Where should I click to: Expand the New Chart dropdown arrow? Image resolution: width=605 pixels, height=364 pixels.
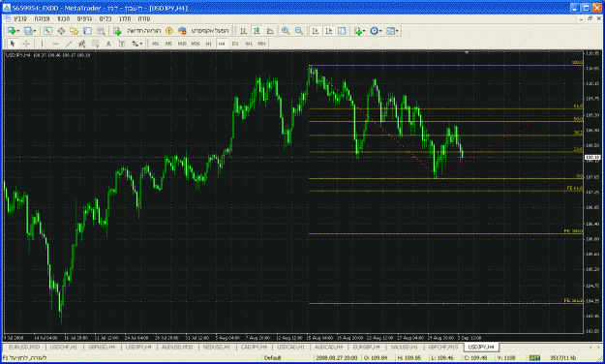[x=17, y=31]
